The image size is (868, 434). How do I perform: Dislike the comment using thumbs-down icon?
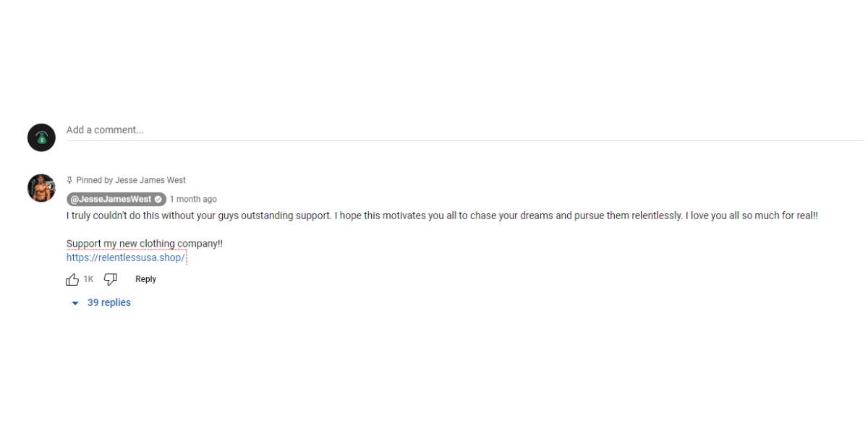tap(111, 279)
